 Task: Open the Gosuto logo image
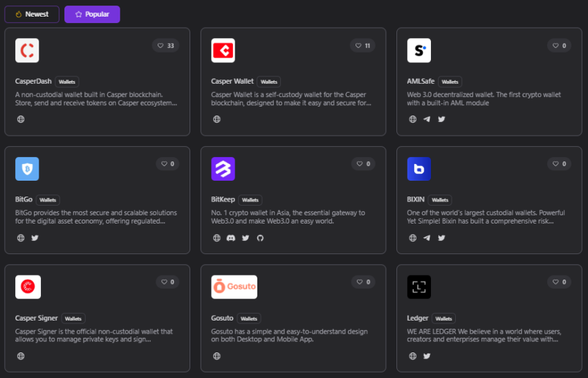[235, 287]
